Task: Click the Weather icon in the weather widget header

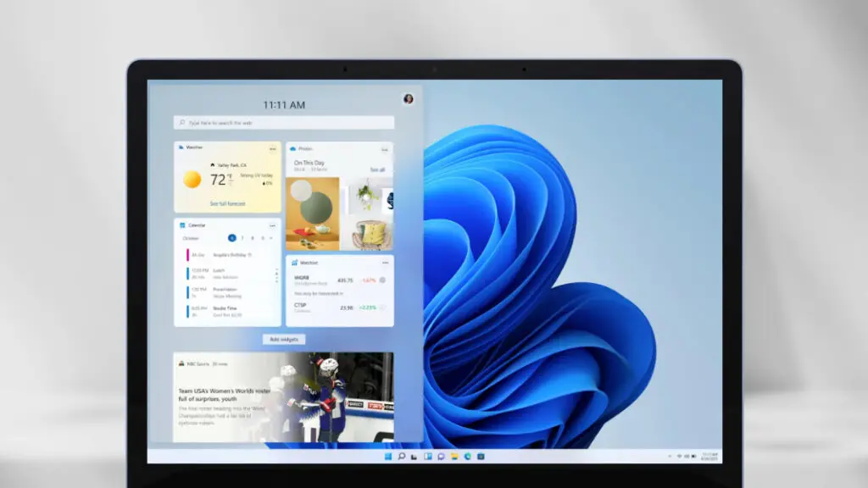Action: 181,147
